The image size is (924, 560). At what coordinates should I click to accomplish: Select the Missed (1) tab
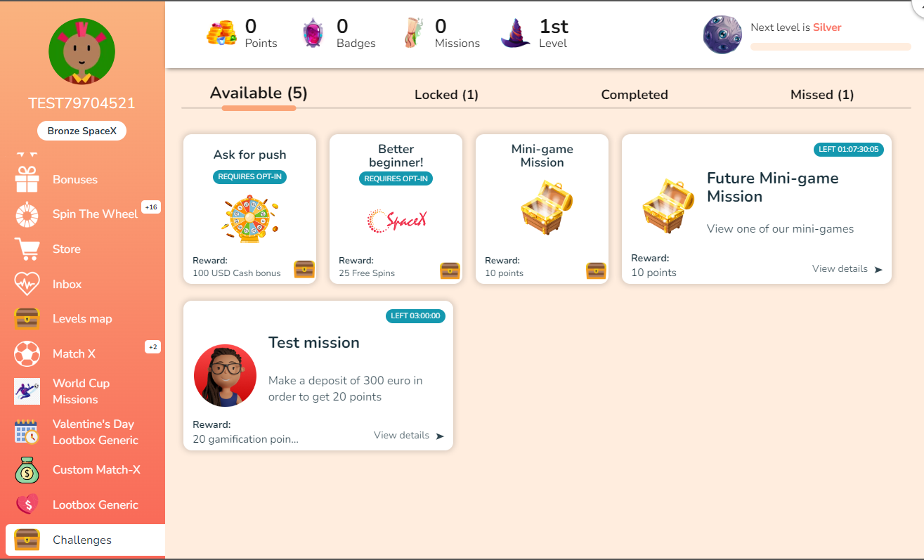(822, 95)
